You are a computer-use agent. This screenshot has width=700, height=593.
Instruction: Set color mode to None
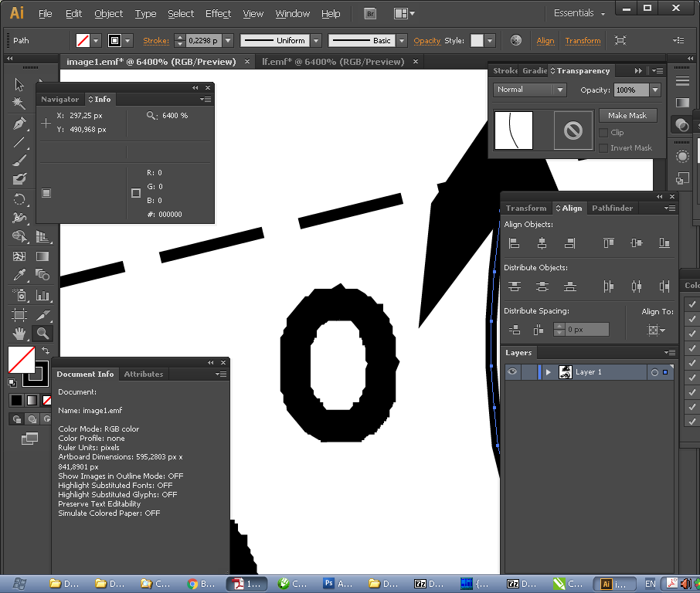coord(47,400)
